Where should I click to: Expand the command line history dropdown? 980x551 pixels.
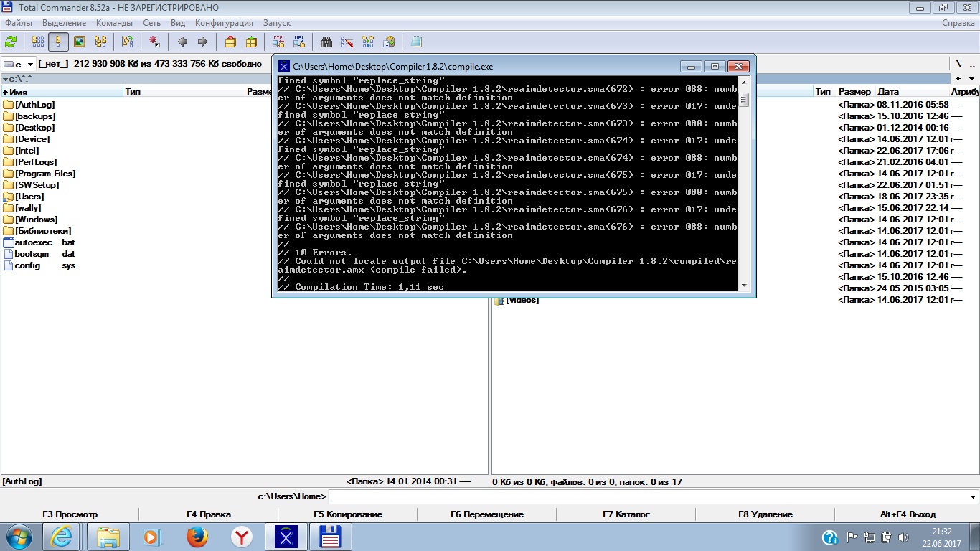click(973, 496)
